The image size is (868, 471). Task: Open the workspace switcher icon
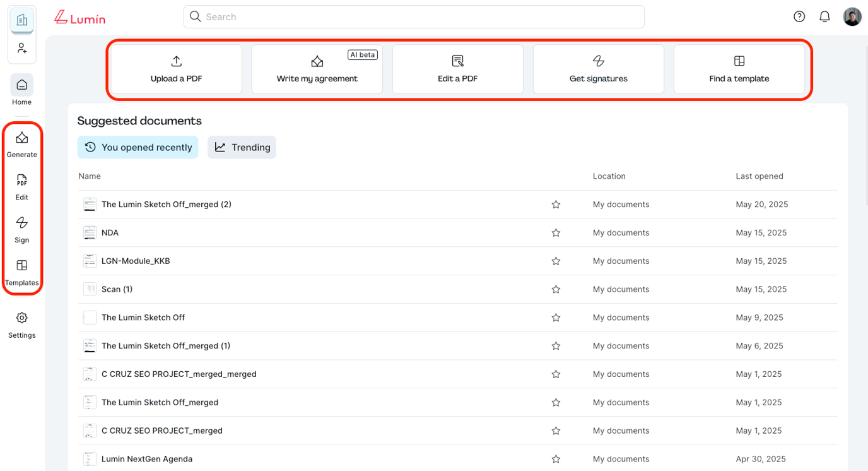[22, 20]
